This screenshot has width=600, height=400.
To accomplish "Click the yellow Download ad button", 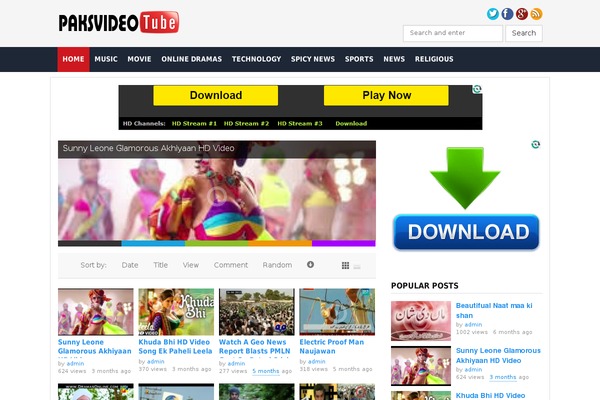I will [x=216, y=95].
